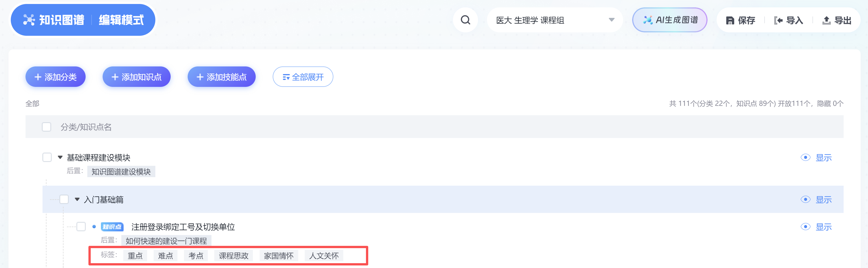The image size is (868, 268).
Task: Toggle eye icon for 注册登录绑定工号及切换单位
Action: [x=805, y=227]
